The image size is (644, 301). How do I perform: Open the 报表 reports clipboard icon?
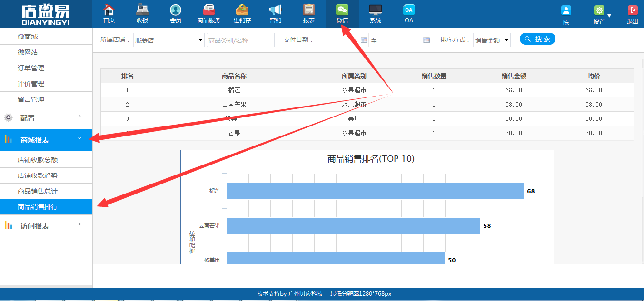[x=309, y=10]
